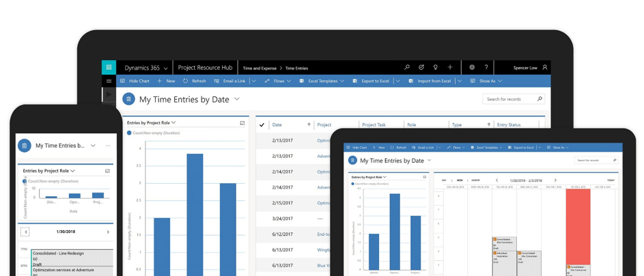This screenshot has width=644, height=276.
Task: Open the phone's My Time Entries view dropdown
Action: [93, 146]
